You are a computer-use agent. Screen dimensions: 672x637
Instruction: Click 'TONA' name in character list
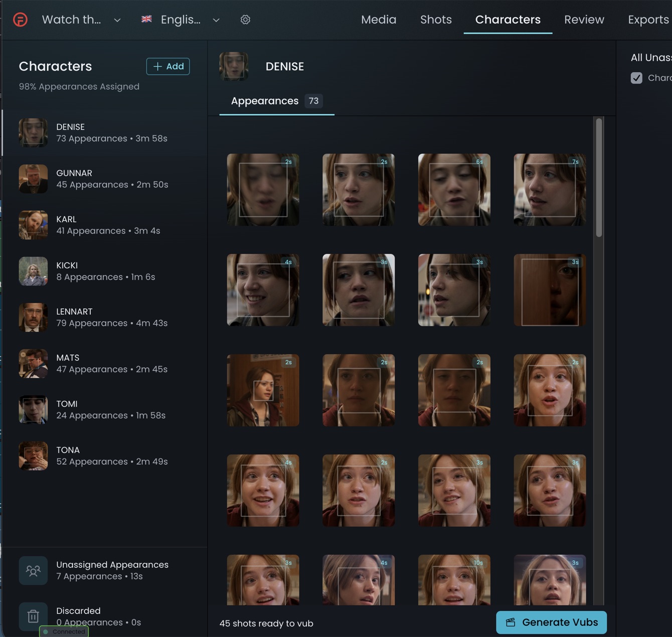point(68,450)
